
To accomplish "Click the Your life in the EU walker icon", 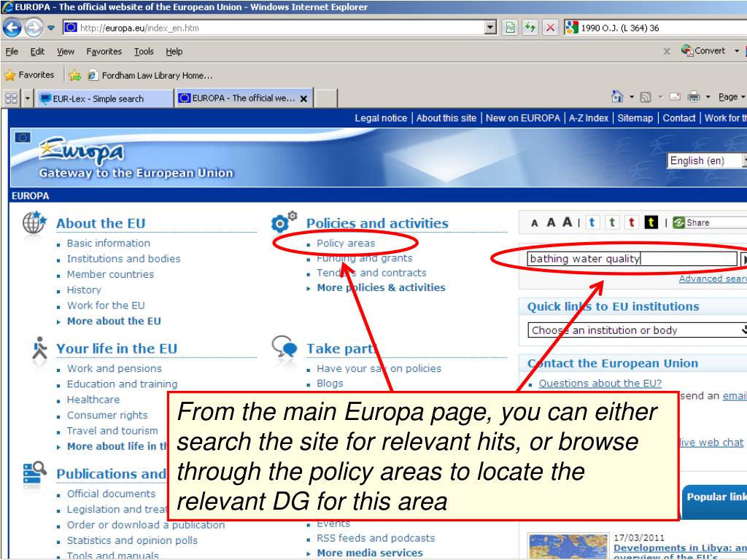I will [40, 349].
